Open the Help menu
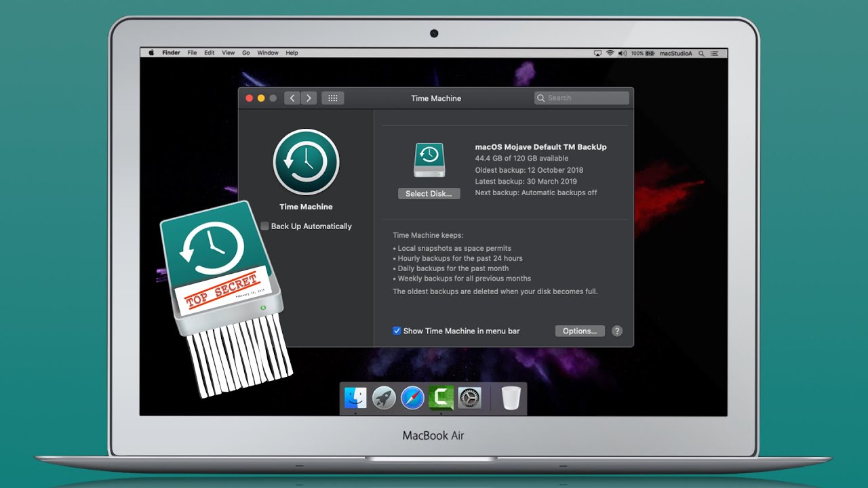Image resolution: width=868 pixels, height=488 pixels. coord(292,53)
